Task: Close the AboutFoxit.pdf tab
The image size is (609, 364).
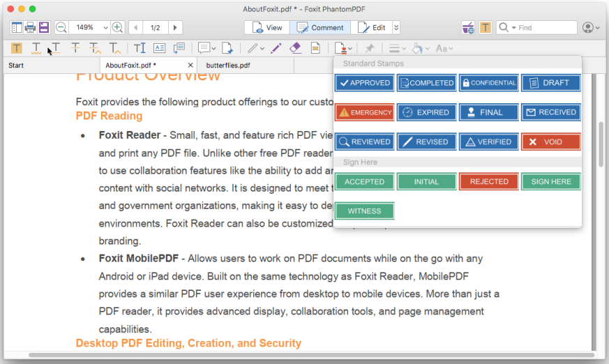Action: (190, 65)
